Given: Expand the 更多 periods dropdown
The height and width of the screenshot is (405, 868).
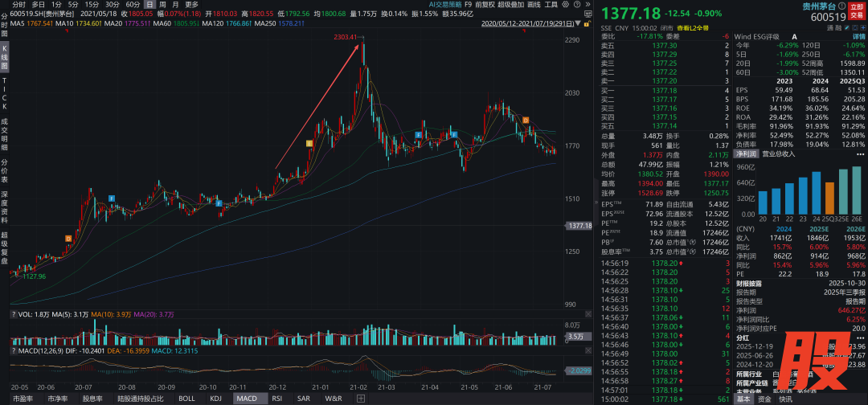Looking at the screenshot, I should (191, 4).
